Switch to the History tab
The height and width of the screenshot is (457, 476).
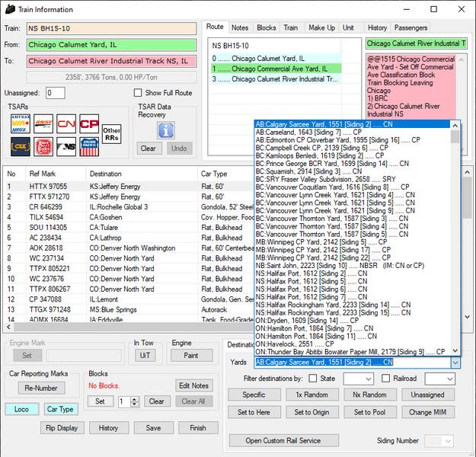click(377, 28)
